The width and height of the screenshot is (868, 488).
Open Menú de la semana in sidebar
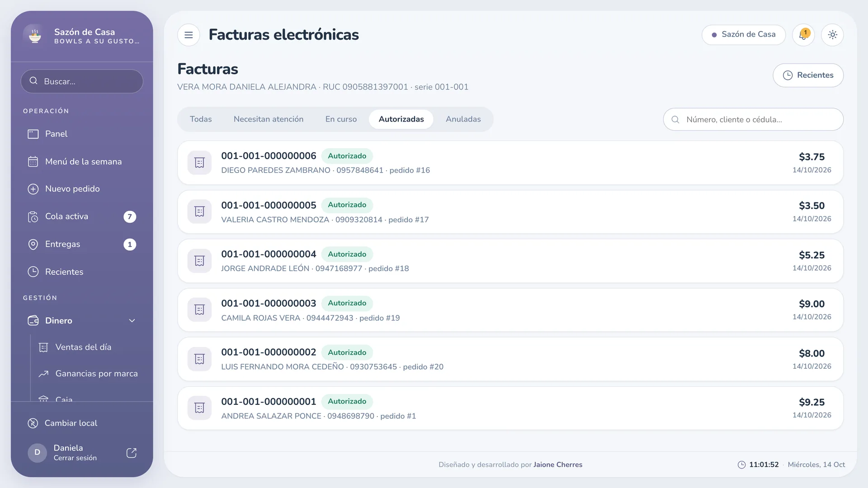point(82,162)
